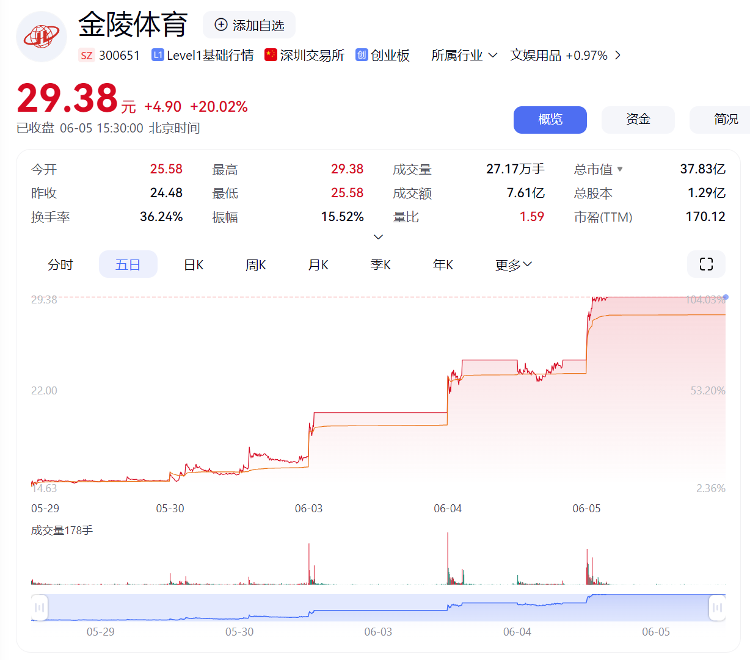
Task: Click the right handle of range slider
Action: tap(717, 607)
